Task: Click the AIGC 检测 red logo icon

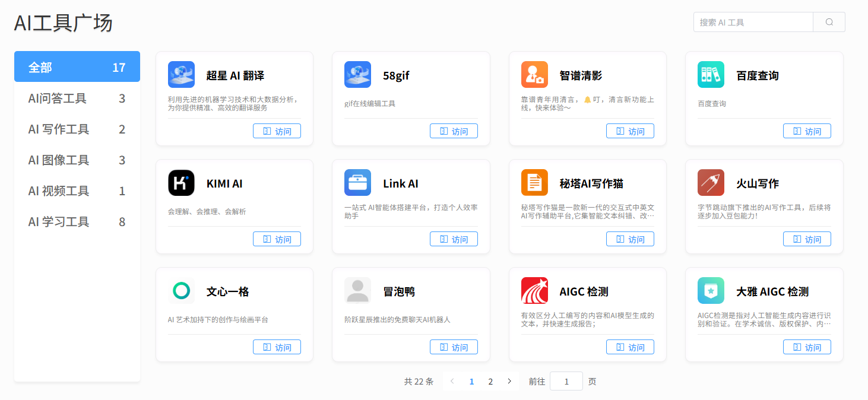Action: [534, 290]
